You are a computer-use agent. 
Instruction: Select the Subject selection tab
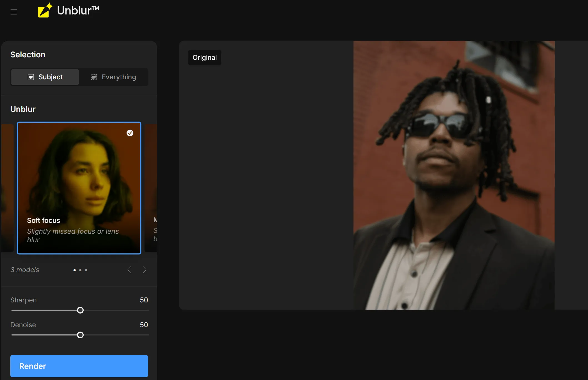click(x=45, y=77)
